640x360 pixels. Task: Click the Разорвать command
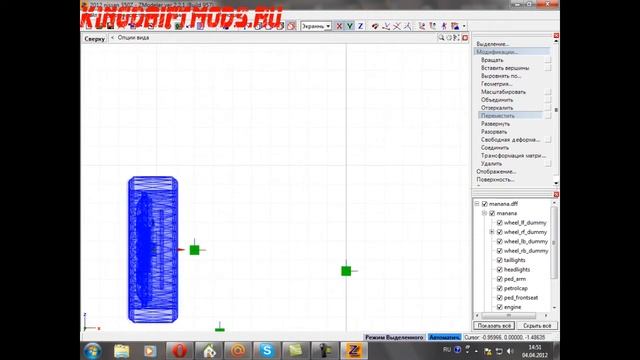click(x=494, y=132)
